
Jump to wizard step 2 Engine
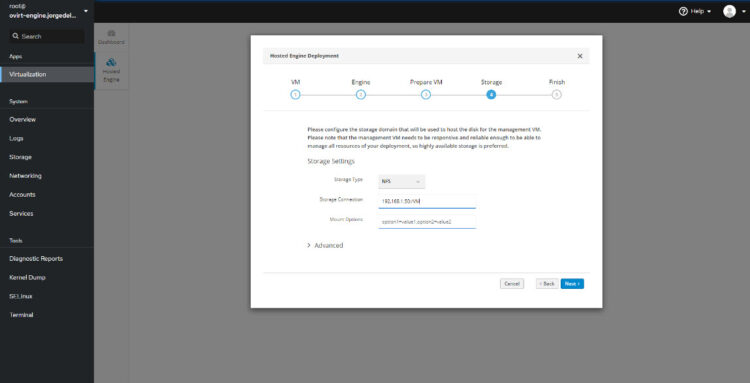tap(361, 95)
